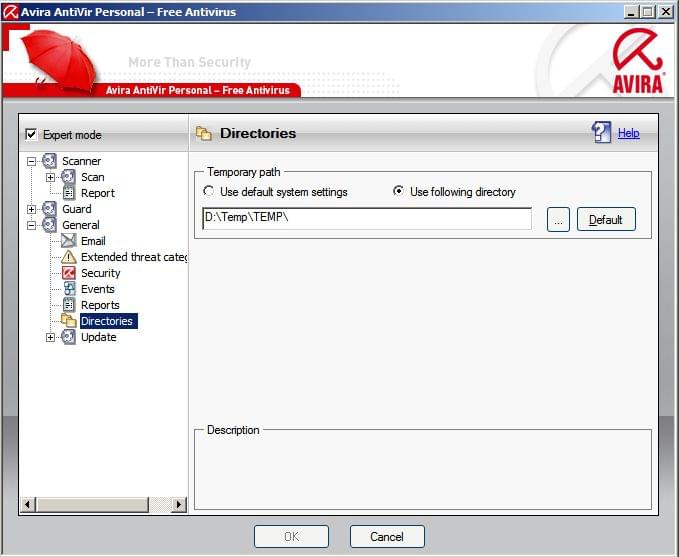
Task: Select the General tree entry
Action: coord(81,225)
